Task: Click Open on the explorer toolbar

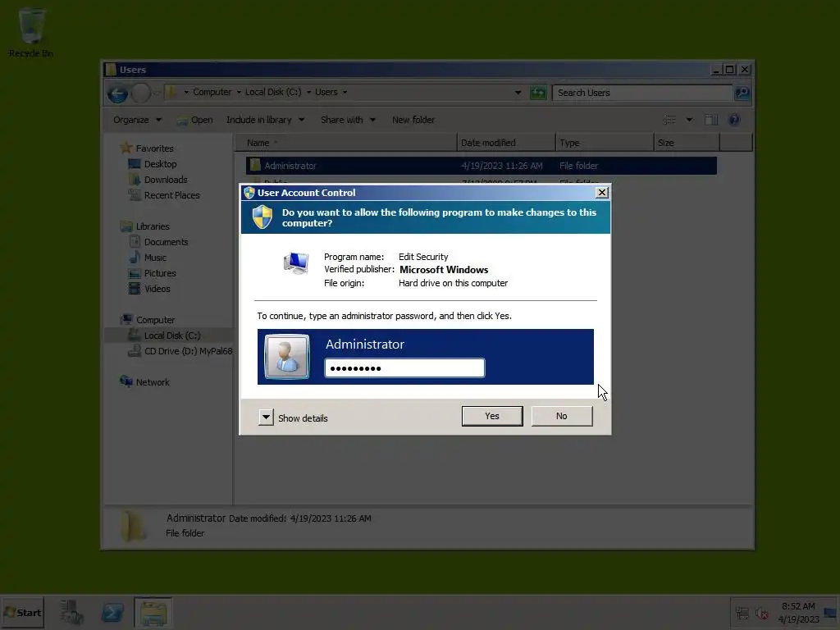Action: (195, 120)
